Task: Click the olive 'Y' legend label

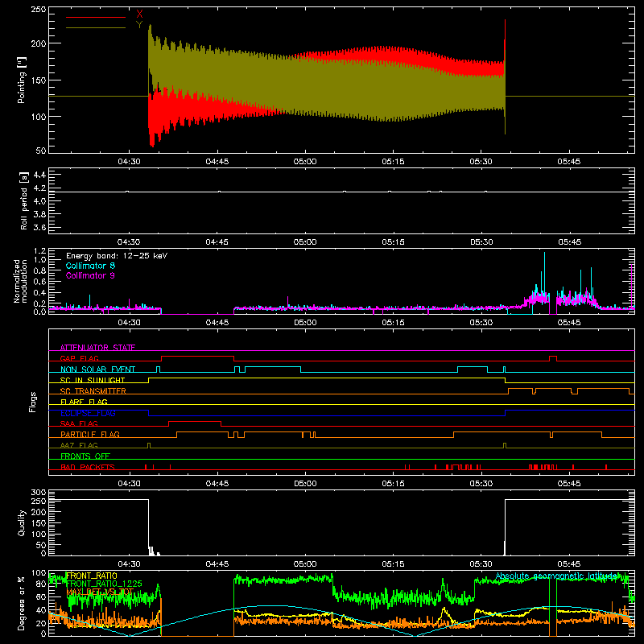Action: click(139, 25)
